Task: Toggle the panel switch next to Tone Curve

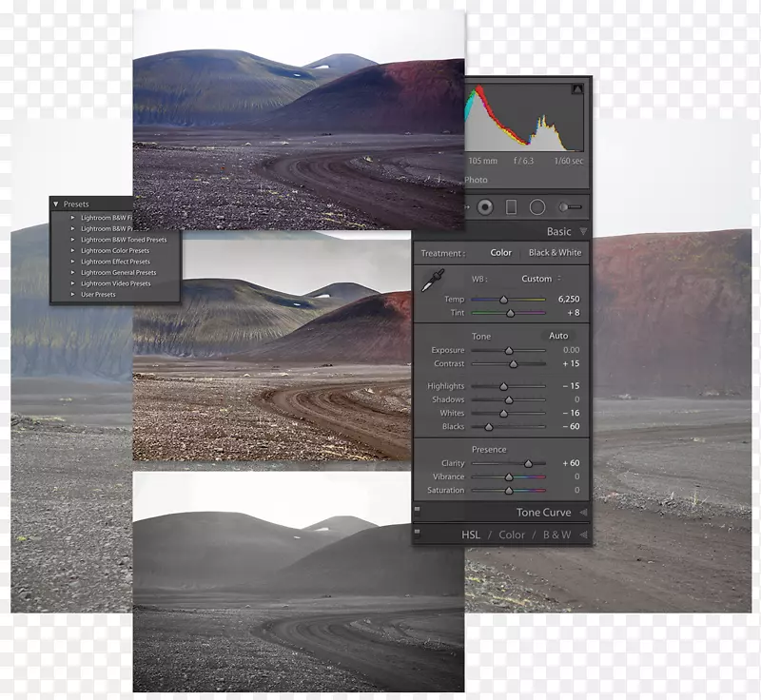Action: click(417, 510)
